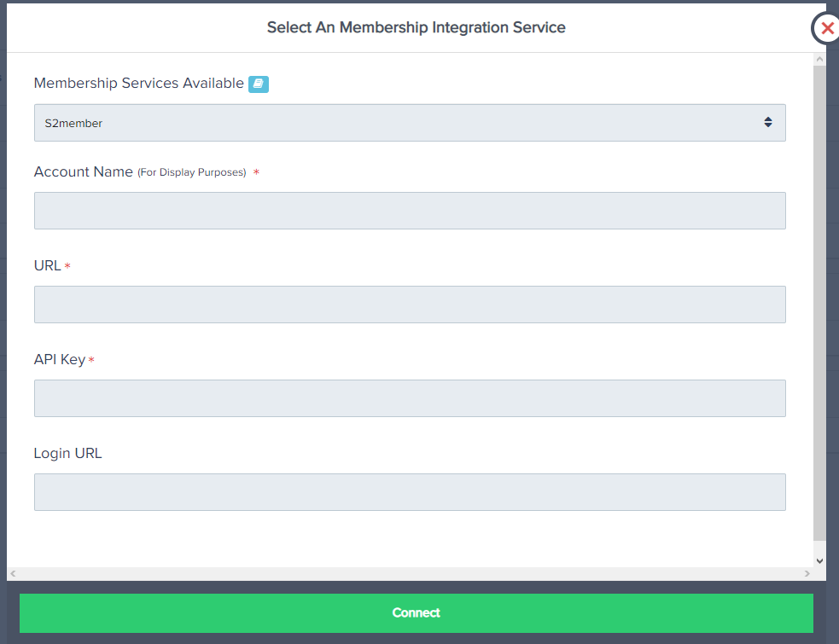The image size is (839, 644).
Task: Select the API Key input box
Action: [409, 398]
